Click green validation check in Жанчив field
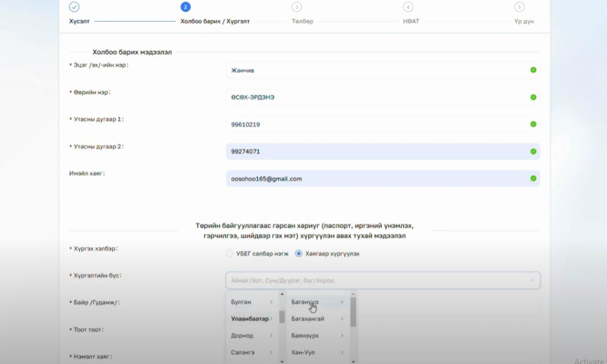 [x=534, y=70]
